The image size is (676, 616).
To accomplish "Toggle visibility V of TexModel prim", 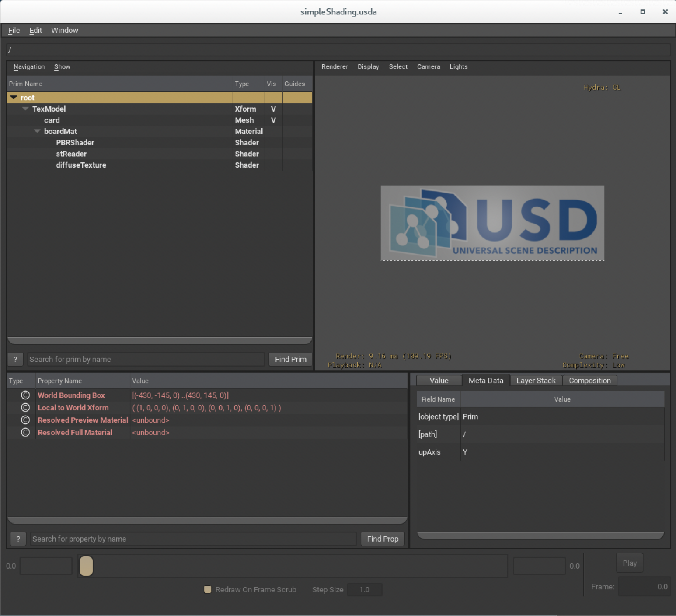I will [x=273, y=109].
